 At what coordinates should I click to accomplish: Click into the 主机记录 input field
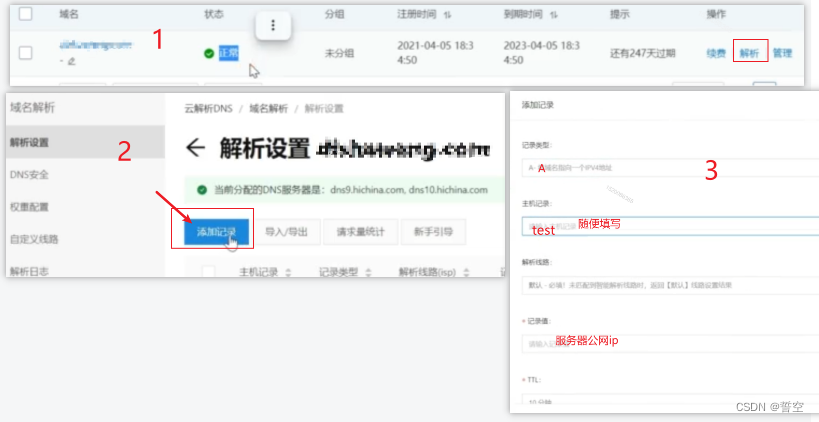click(x=670, y=226)
